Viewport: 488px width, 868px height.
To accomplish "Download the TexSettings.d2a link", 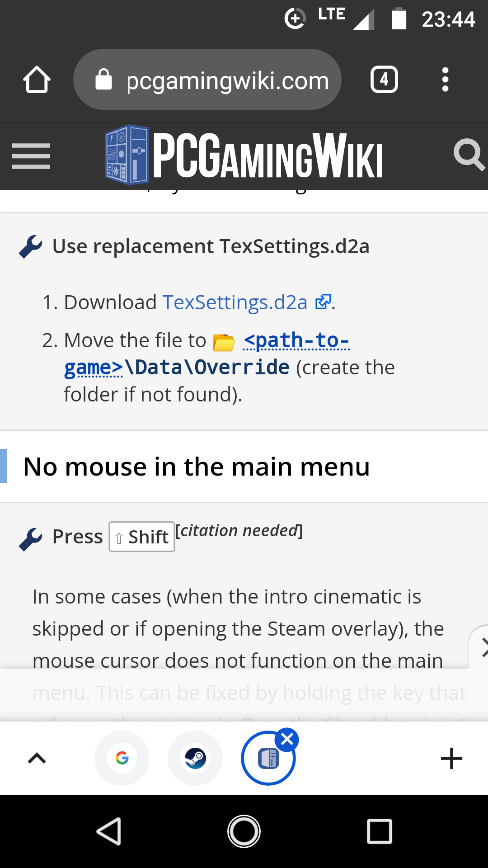I will (x=235, y=302).
